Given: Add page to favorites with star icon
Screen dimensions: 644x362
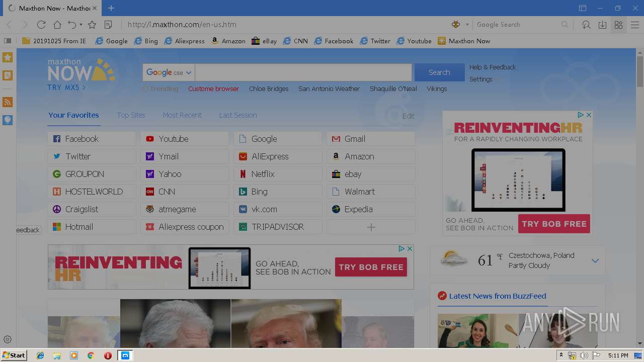Looking at the screenshot, I should pos(92,25).
